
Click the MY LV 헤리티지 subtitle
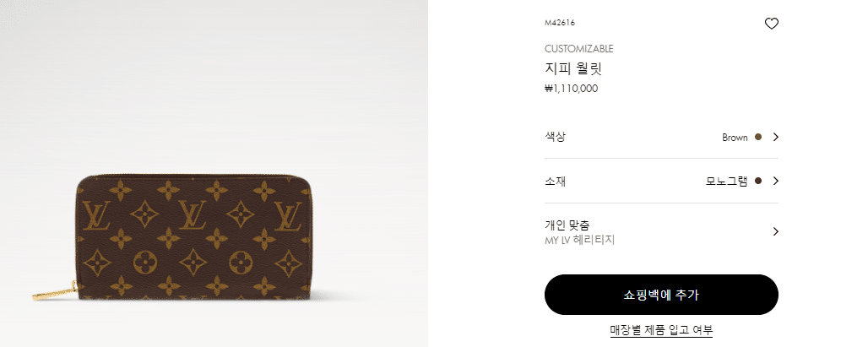579,240
